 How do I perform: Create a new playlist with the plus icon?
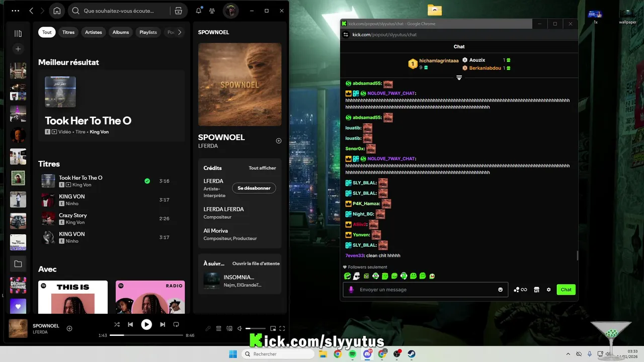pyautogui.click(x=18, y=49)
